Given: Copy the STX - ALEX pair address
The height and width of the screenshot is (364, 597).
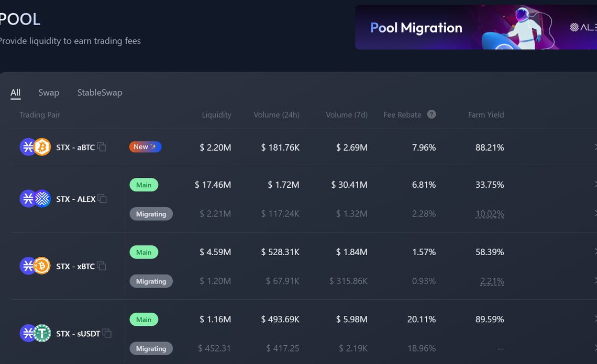Looking at the screenshot, I should (102, 199).
